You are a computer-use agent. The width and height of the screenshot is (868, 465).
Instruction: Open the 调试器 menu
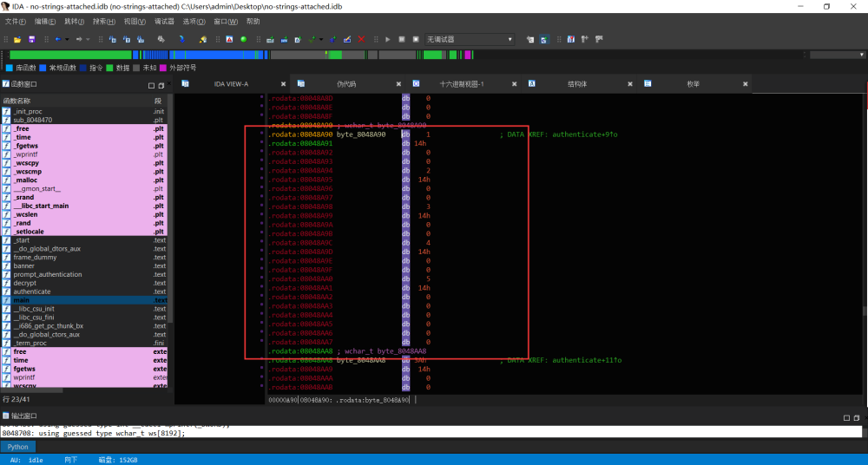(164, 22)
